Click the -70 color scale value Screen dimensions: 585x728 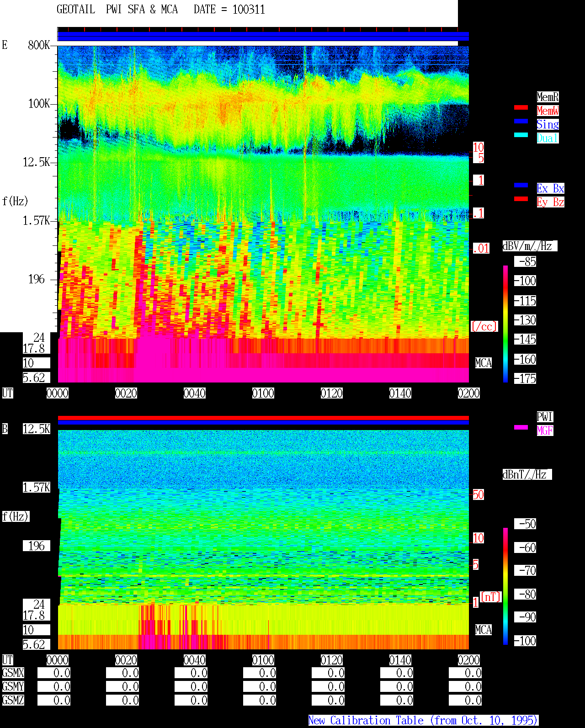click(x=525, y=570)
